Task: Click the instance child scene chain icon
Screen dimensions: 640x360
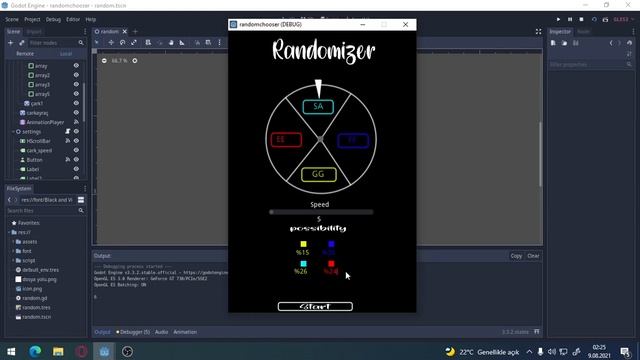Action: click(22, 43)
